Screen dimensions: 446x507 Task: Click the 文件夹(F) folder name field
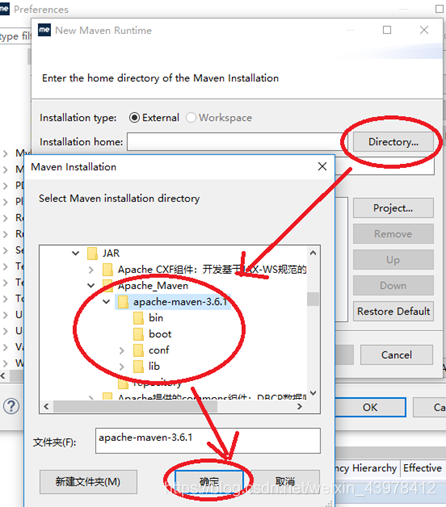pos(208,441)
